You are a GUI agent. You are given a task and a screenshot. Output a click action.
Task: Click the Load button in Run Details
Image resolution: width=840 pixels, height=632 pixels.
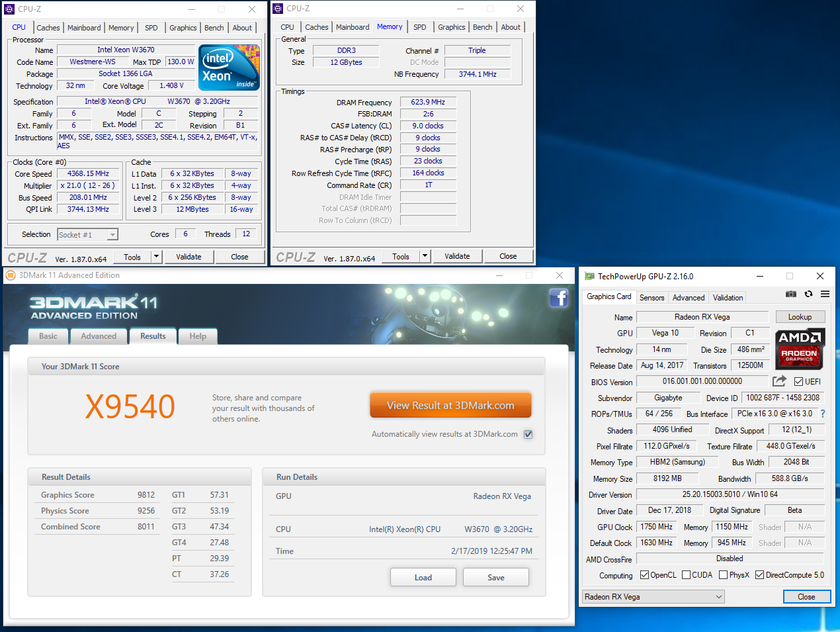[423, 577]
